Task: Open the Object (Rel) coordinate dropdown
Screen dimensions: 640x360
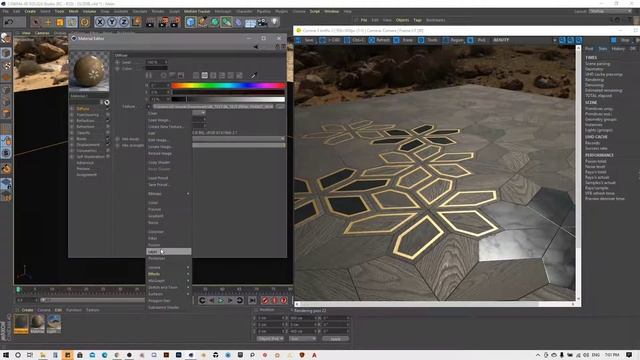Action: (270, 339)
